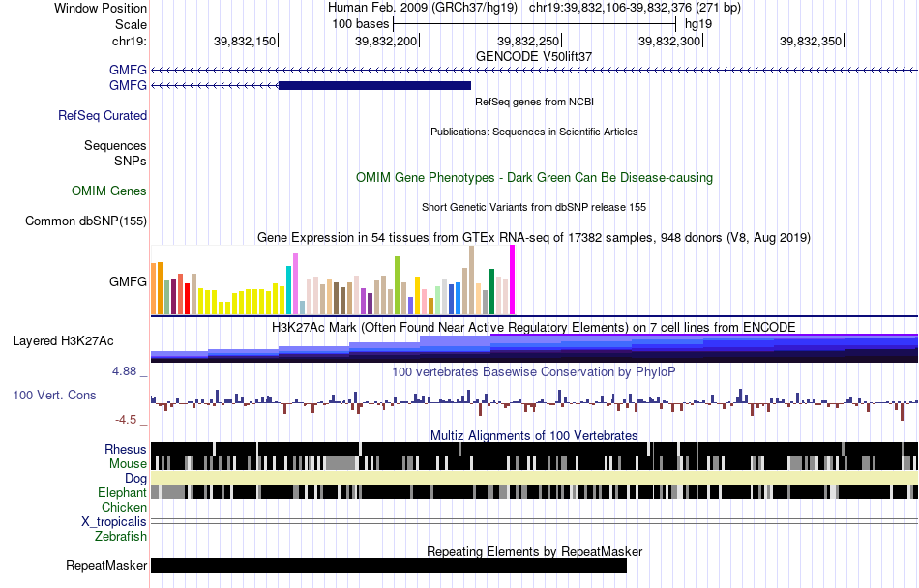Click 100 vertebrates Basewise Conservation title
This screenshot has height=588, width=919.
(534, 372)
